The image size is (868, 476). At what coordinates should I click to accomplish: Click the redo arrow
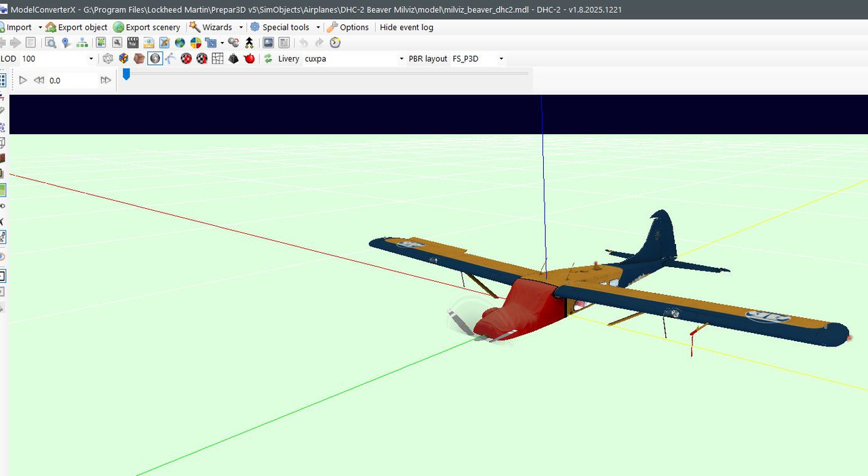319,43
